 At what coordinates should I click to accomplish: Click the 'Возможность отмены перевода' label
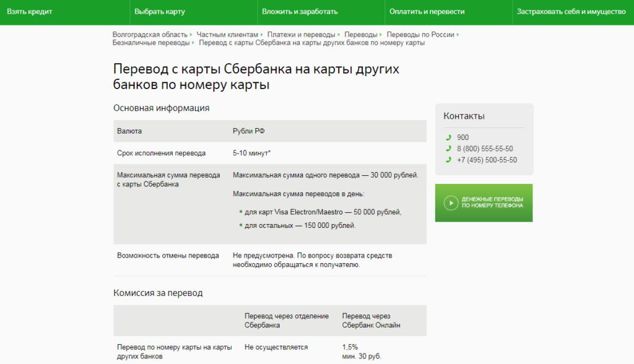pyautogui.click(x=168, y=256)
